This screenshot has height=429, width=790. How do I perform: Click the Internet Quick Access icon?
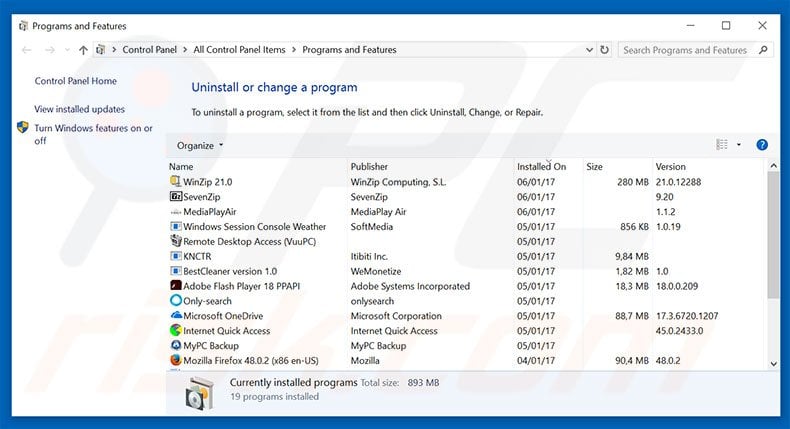[175, 330]
